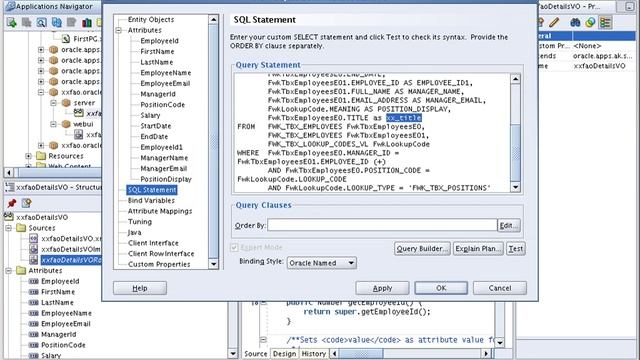This screenshot has height=360, width=640.
Task: Collapse the server package node in navigator
Action: (53, 103)
